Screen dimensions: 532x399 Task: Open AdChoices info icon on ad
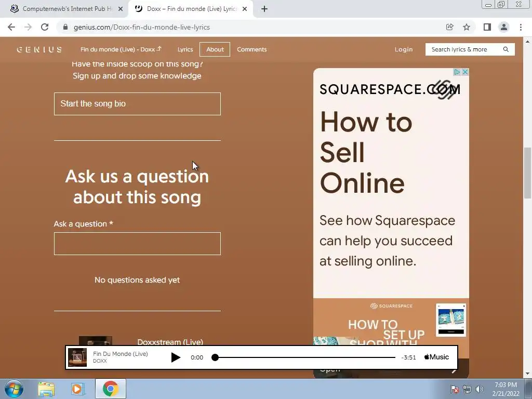(x=457, y=72)
